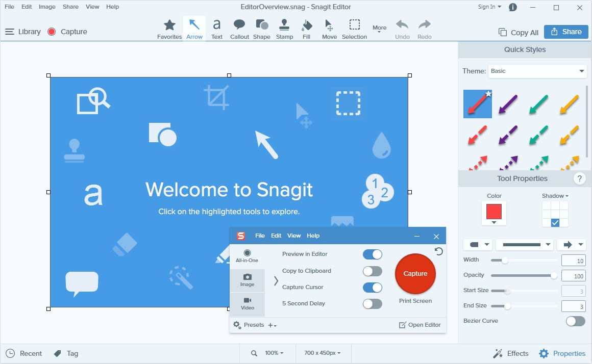Open the Favorites star tool

[x=169, y=29]
